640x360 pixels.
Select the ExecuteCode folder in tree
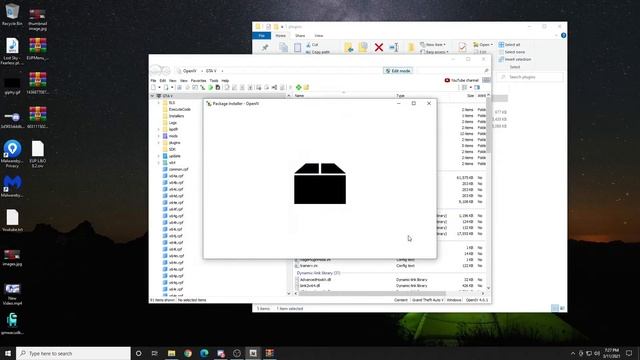click(180, 109)
